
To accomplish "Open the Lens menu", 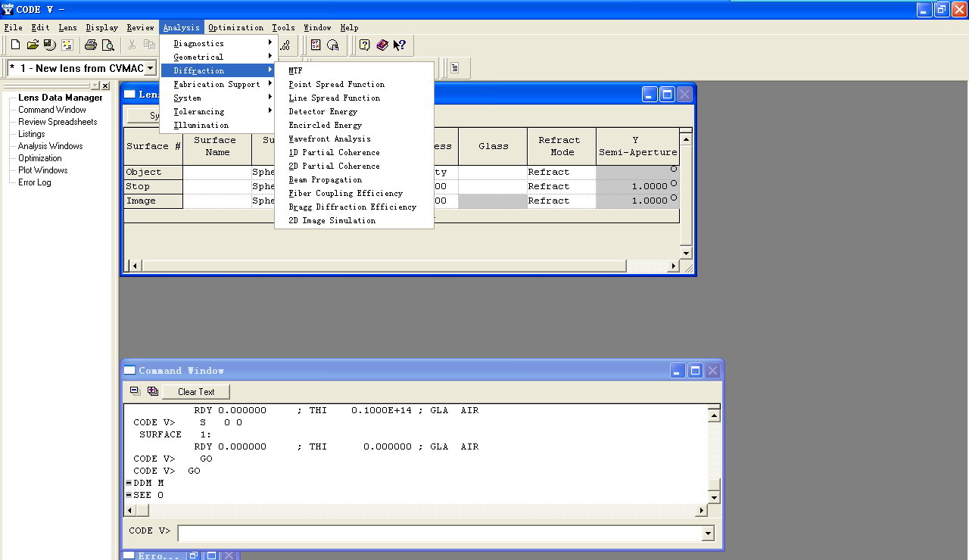I will (67, 27).
